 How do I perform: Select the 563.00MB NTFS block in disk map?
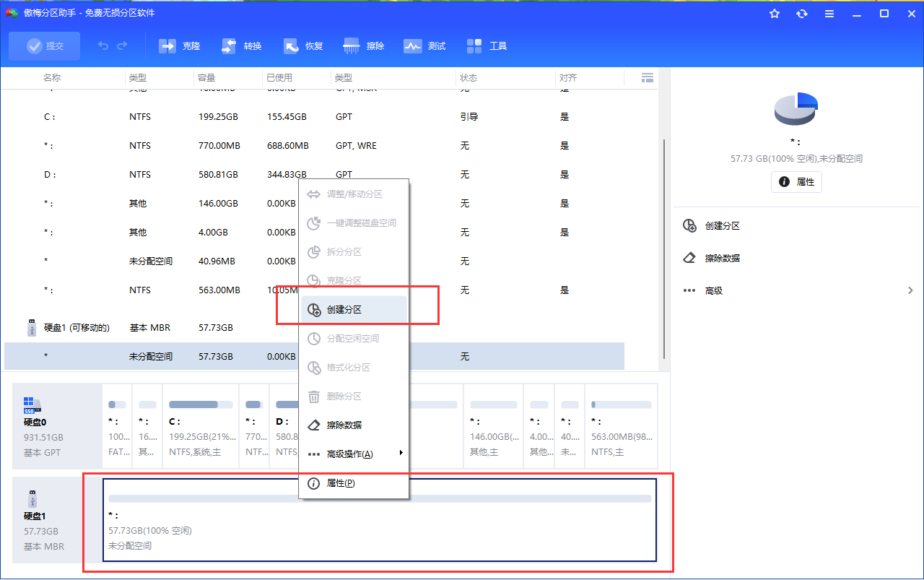pyautogui.click(x=621, y=426)
